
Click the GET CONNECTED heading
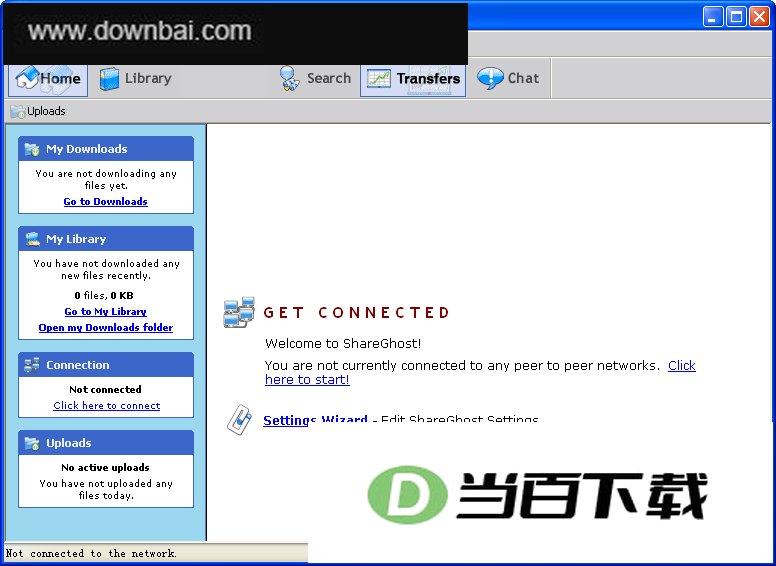(356, 313)
